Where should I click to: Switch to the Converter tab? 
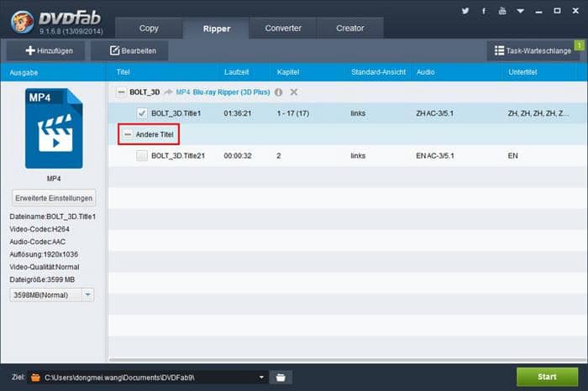click(283, 28)
